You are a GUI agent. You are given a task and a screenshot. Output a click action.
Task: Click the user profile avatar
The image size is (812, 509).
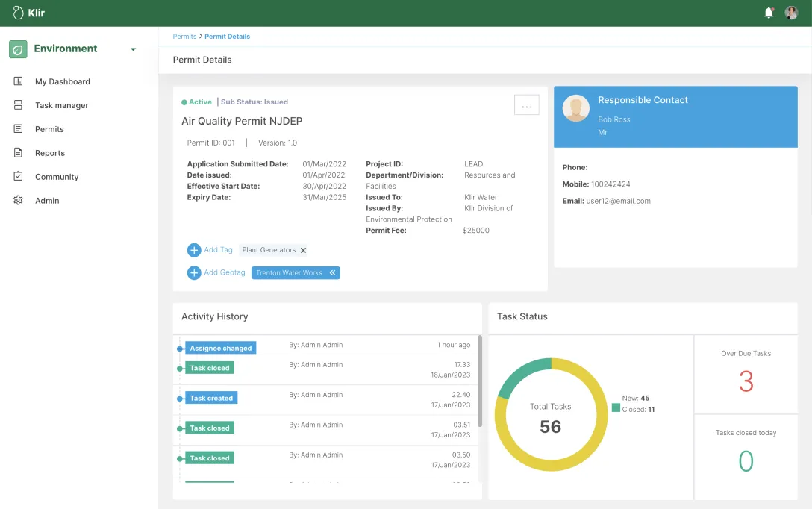pos(791,13)
